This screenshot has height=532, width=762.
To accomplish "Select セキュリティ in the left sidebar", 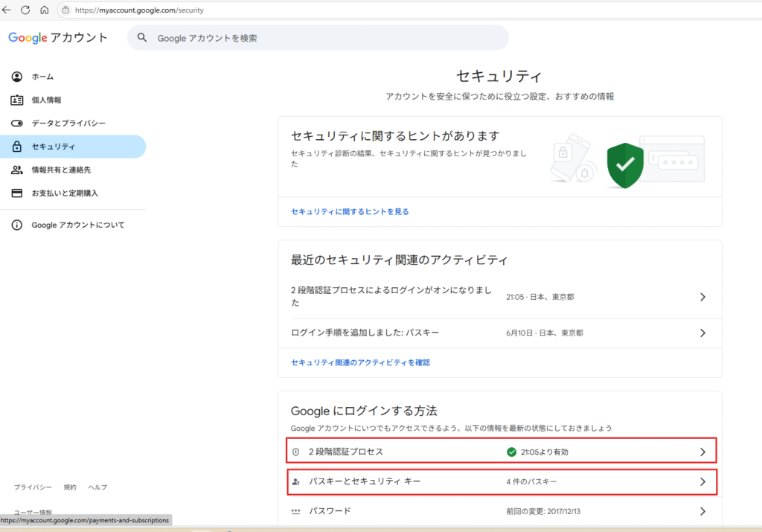I will (73, 147).
